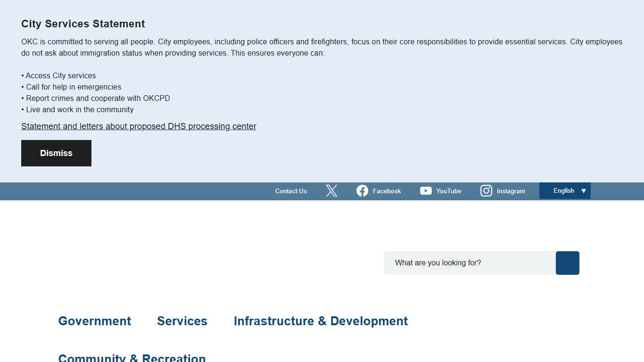
Task: Open the Community & Recreation menu
Action: (132, 357)
